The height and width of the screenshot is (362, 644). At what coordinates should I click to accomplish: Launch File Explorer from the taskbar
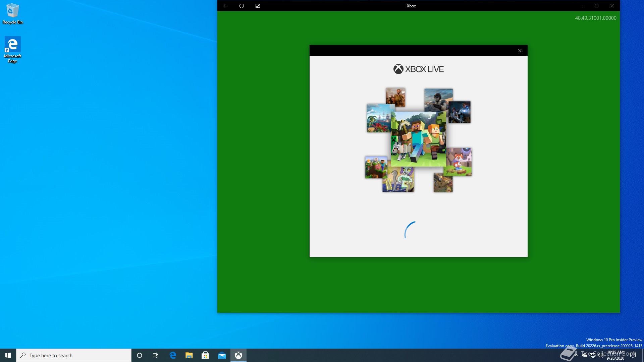click(189, 355)
